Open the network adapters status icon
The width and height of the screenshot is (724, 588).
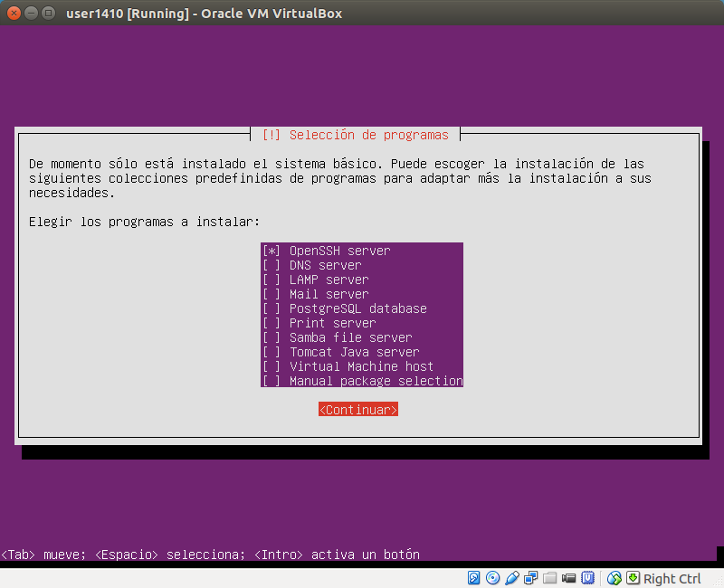point(529,578)
